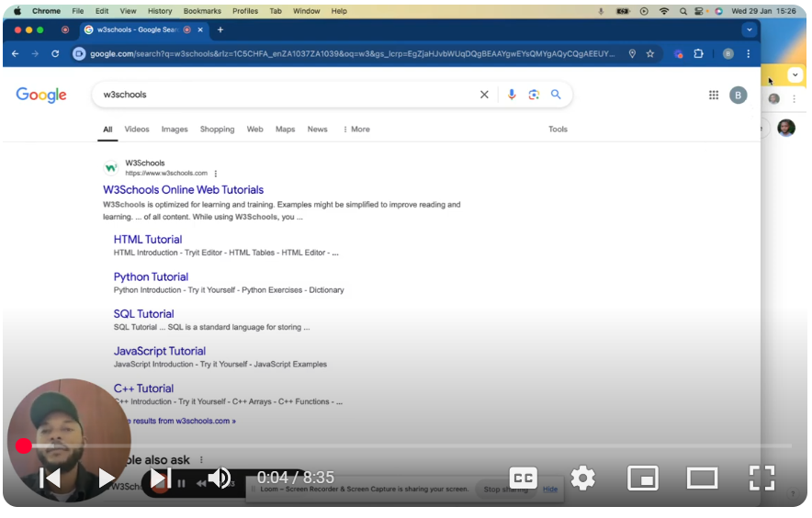Click the red video progress scrubber

[x=23, y=446]
